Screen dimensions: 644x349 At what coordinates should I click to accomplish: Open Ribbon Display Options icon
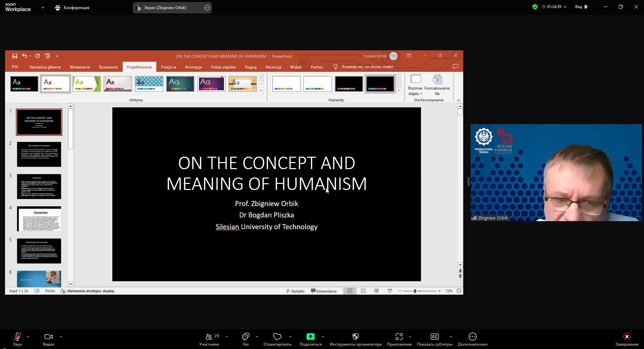click(x=409, y=56)
